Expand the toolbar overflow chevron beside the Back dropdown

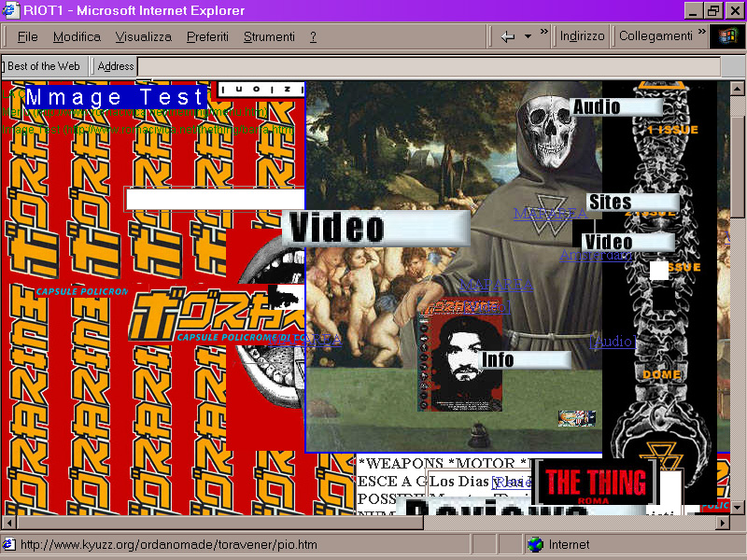(543, 32)
